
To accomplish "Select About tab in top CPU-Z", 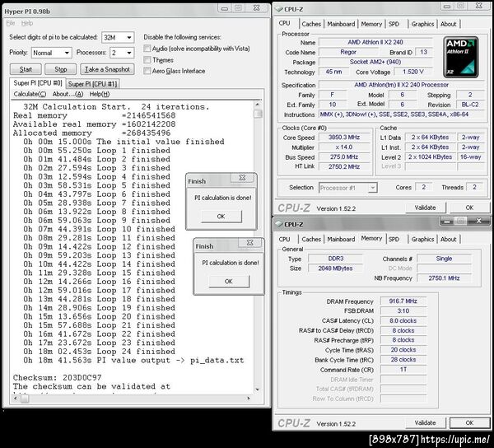I will pyautogui.click(x=448, y=24).
